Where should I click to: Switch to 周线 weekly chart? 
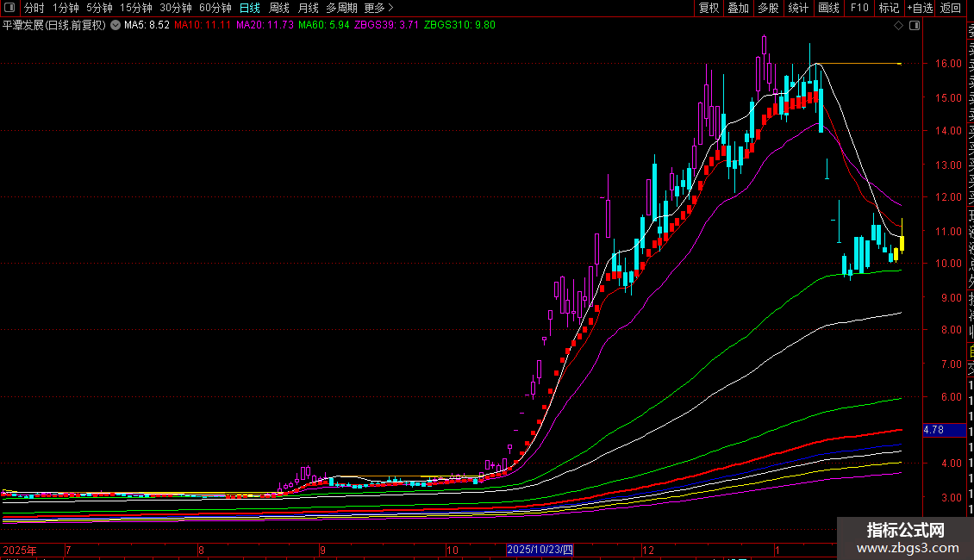(x=279, y=8)
